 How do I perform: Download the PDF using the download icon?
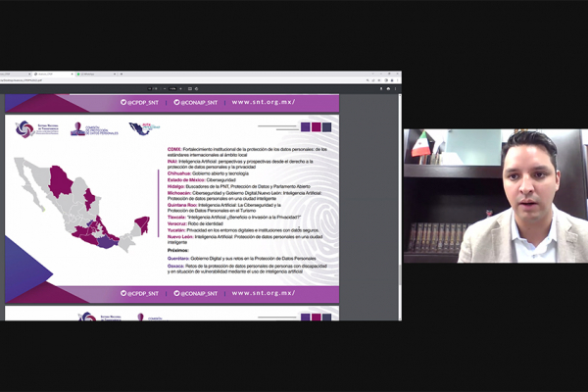click(x=381, y=89)
